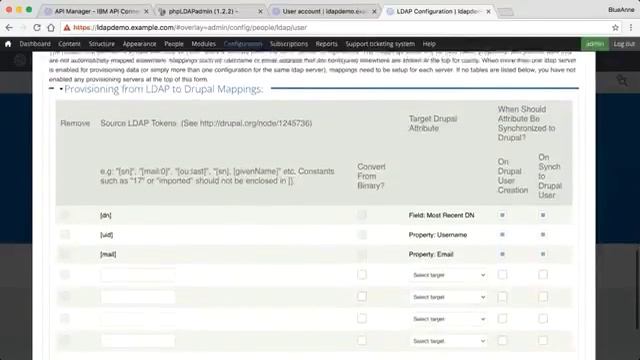This screenshot has width=640, height=360.
Task: Toggle Remove checkbox for the [mail] row
Action: tap(65, 254)
